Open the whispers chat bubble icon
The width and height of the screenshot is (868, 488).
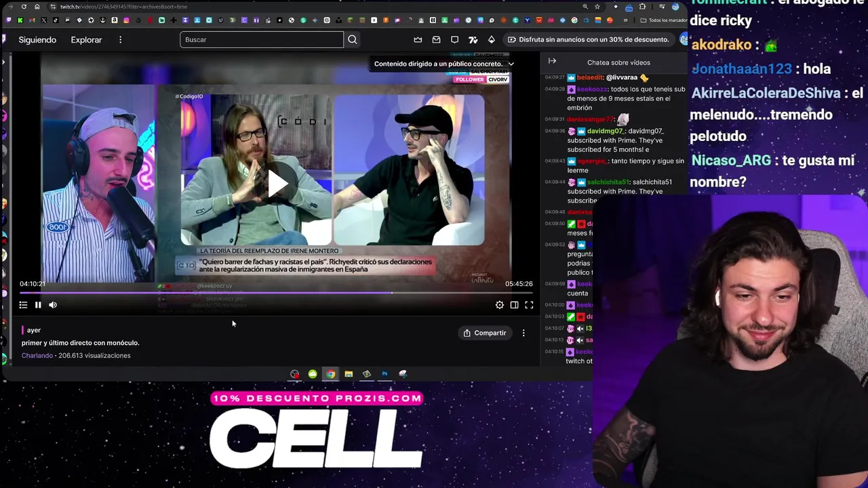coord(454,39)
